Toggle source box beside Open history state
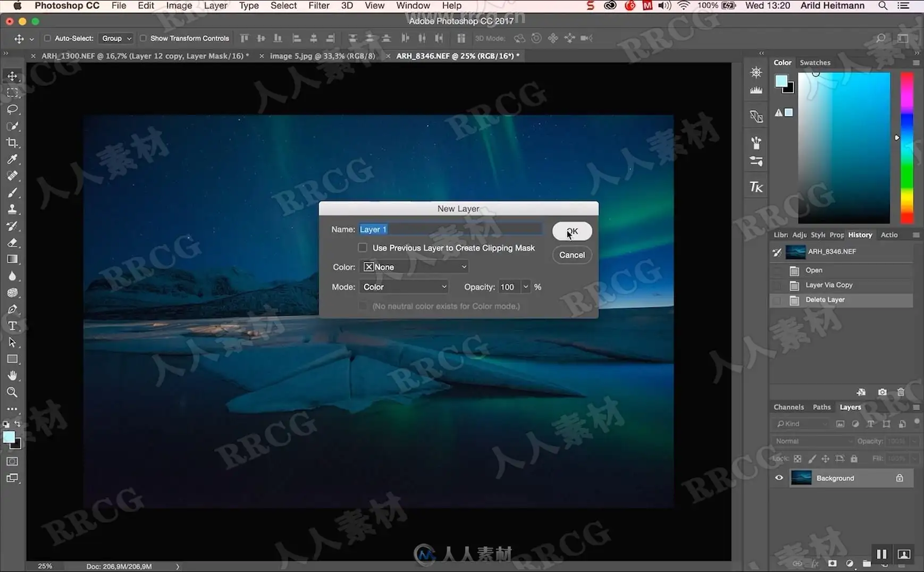The height and width of the screenshot is (572, 924). coord(777,271)
